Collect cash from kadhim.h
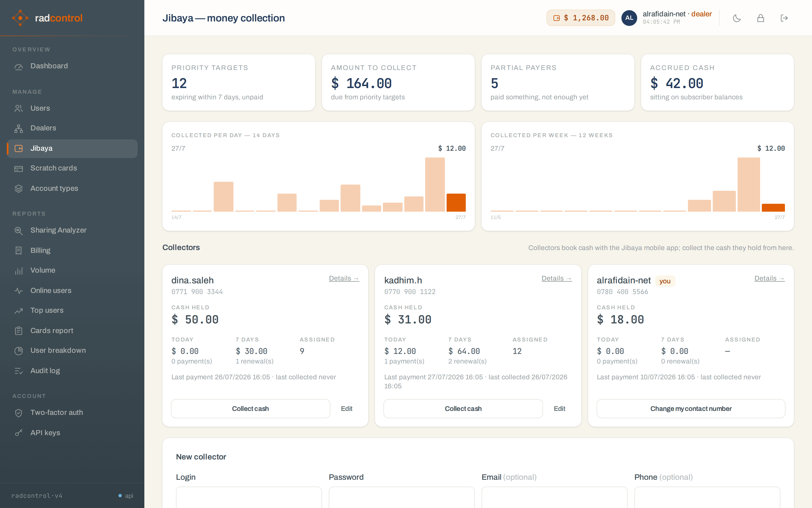This screenshot has height=508, width=812. tap(463, 409)
